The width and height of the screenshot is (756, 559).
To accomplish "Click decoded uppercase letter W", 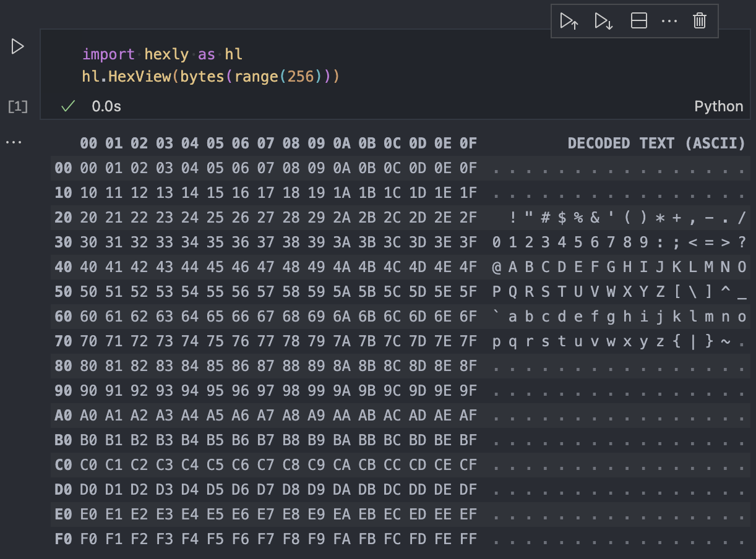I will click(x=611, y=292).
